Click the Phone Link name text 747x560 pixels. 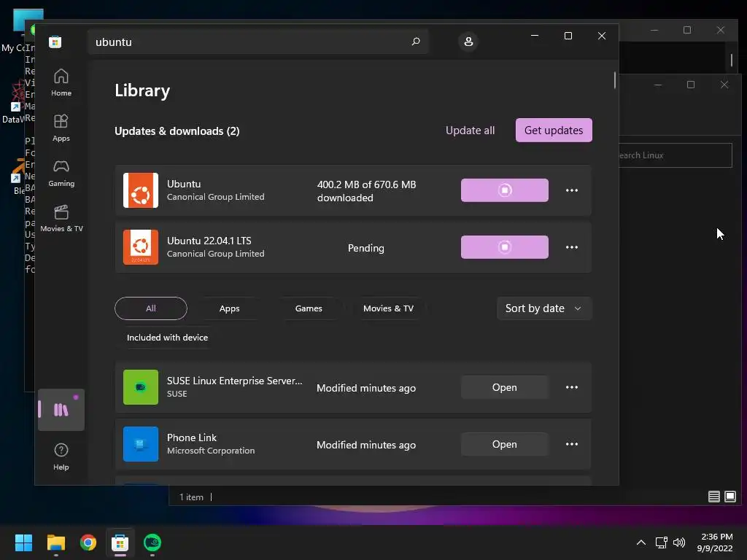pos(192,437)
